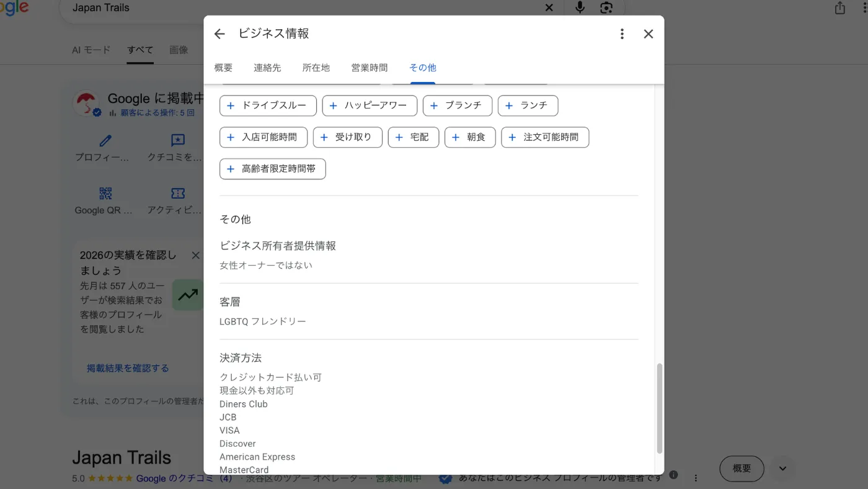
Task: Add 宅配 hours chip
Action: point(414,137)
